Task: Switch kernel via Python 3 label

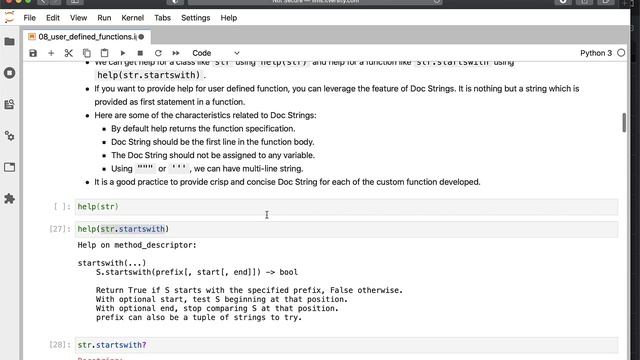Action: (596, 53)
